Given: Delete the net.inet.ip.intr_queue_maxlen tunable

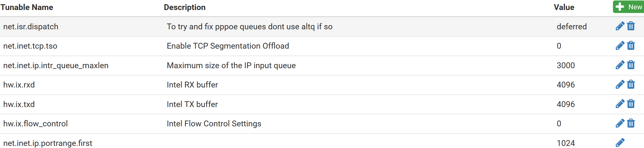Looking at the screenshot, I should coord(631,65).
